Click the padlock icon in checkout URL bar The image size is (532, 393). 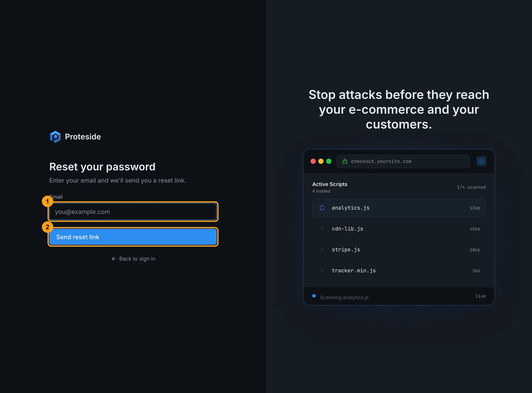click(345, 161)
